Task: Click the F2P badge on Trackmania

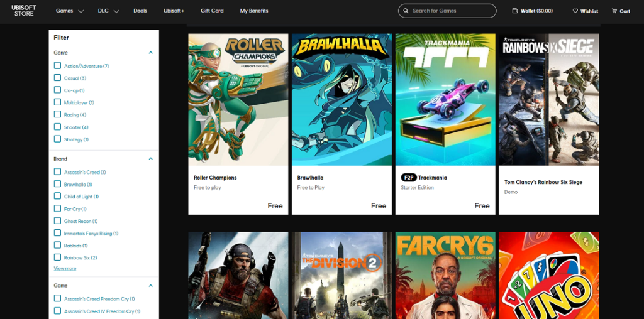Action: (x=409, y=178)
